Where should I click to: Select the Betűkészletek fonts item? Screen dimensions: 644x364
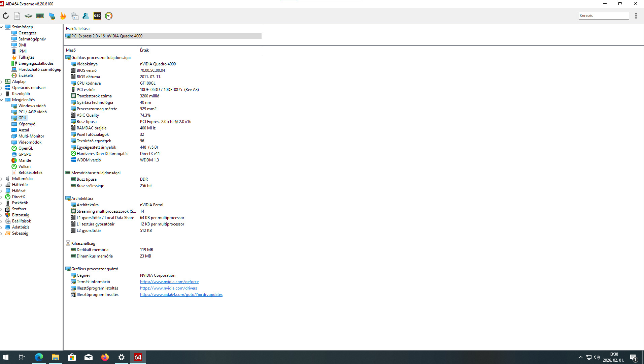[x=30, y=173]
